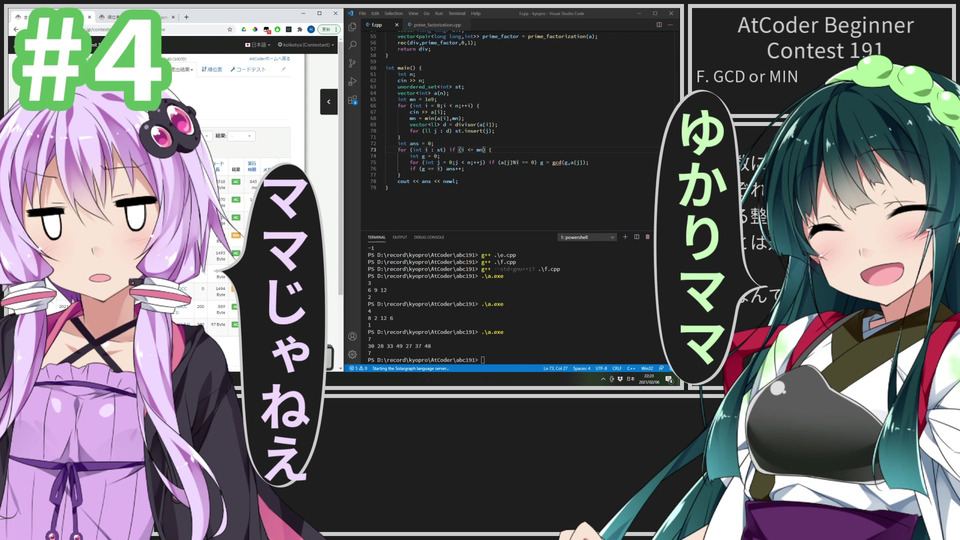This screenshot has height=540, width=960.
Task: Close the f.cpp editor tab
Action: [396, 24]
